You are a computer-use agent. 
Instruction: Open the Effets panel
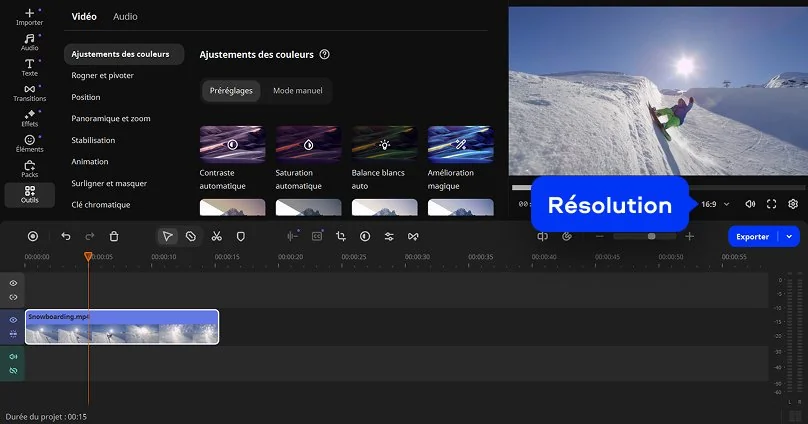(x=29, y=118)
